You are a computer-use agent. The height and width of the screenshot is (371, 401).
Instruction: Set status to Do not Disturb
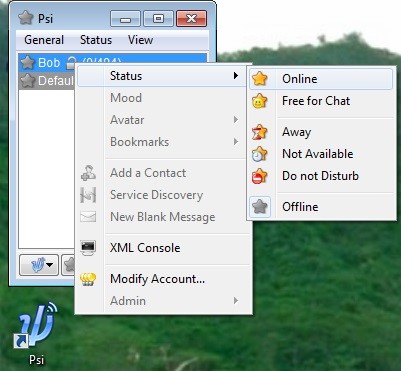[x=321, y=176]
